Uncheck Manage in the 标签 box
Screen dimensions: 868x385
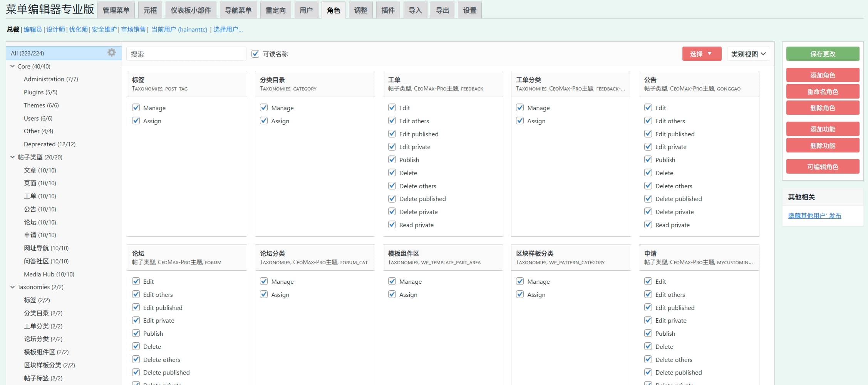[136, 108]
